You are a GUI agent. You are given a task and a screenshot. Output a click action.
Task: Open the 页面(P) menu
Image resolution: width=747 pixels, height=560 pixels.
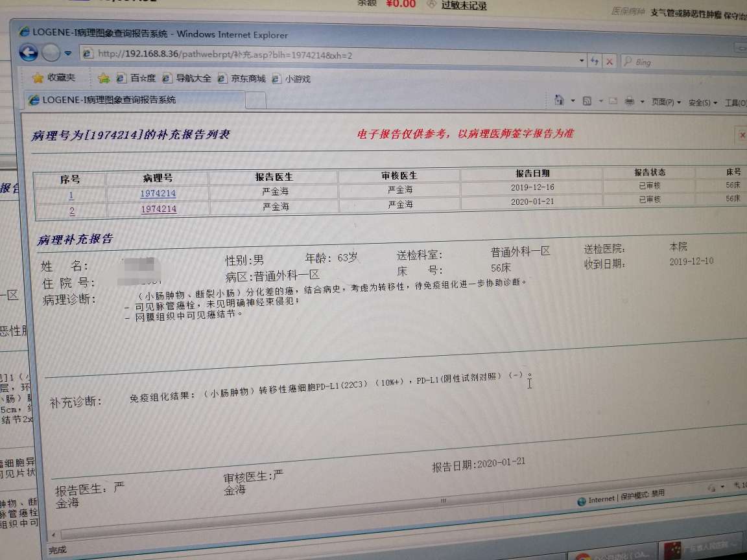(x=663, y=102)
